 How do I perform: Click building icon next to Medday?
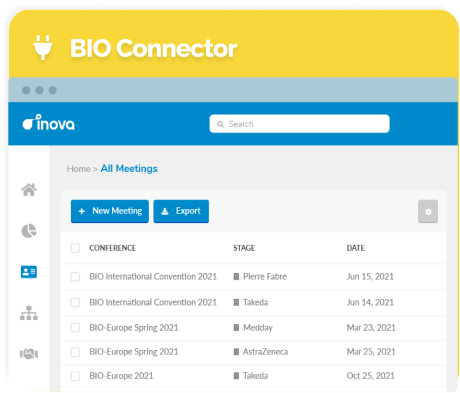236,328
